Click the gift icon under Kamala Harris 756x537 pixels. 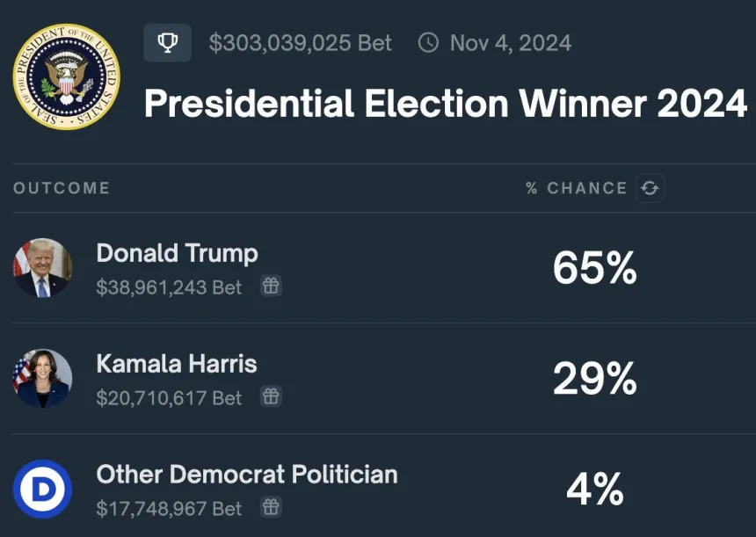pos(271,396)
